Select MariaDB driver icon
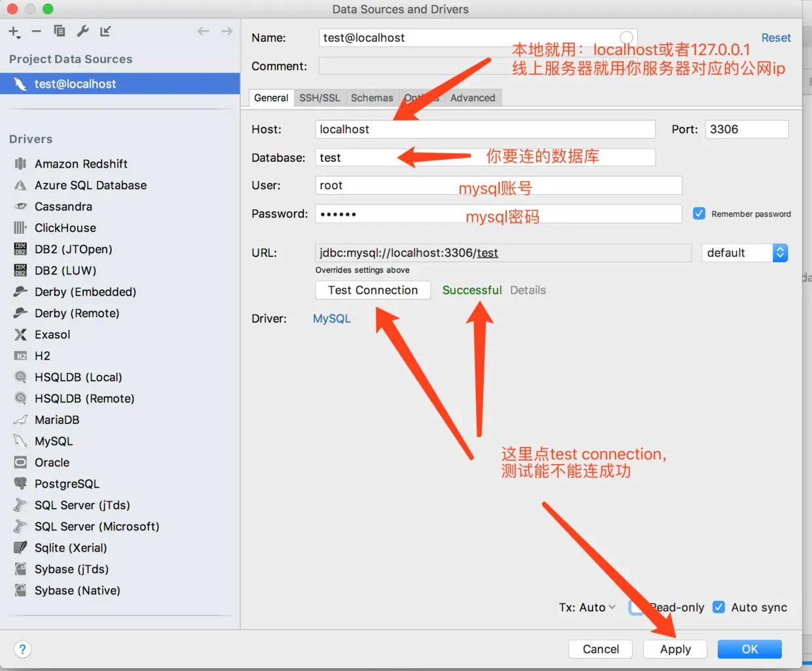Viewport: 812px width, 671px height. pos(21,419)
